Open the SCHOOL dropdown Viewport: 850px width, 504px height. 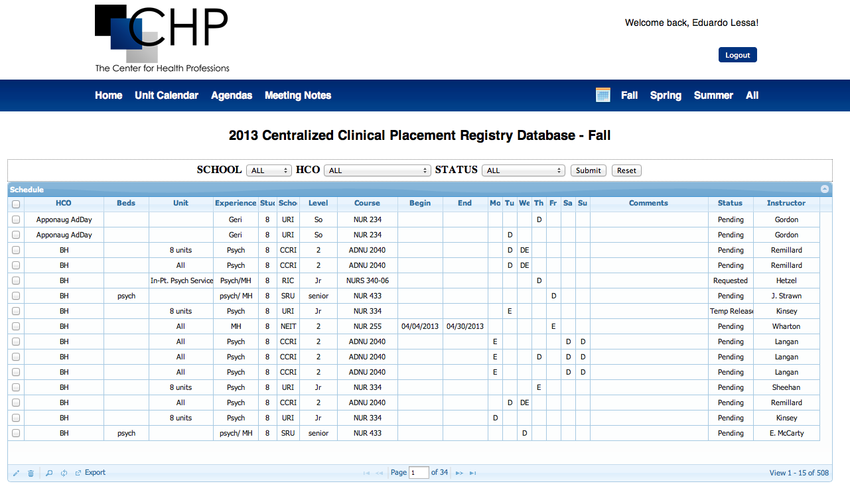tap(269, 170)
